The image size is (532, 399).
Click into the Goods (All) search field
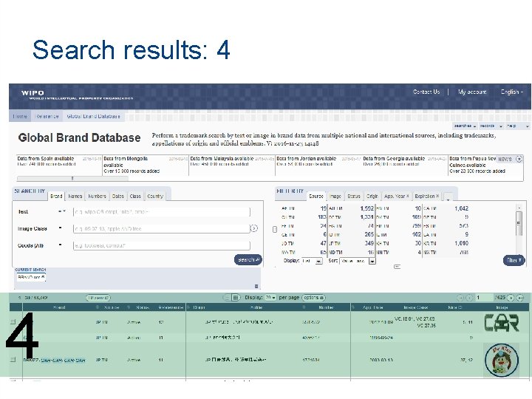[162, 245]
